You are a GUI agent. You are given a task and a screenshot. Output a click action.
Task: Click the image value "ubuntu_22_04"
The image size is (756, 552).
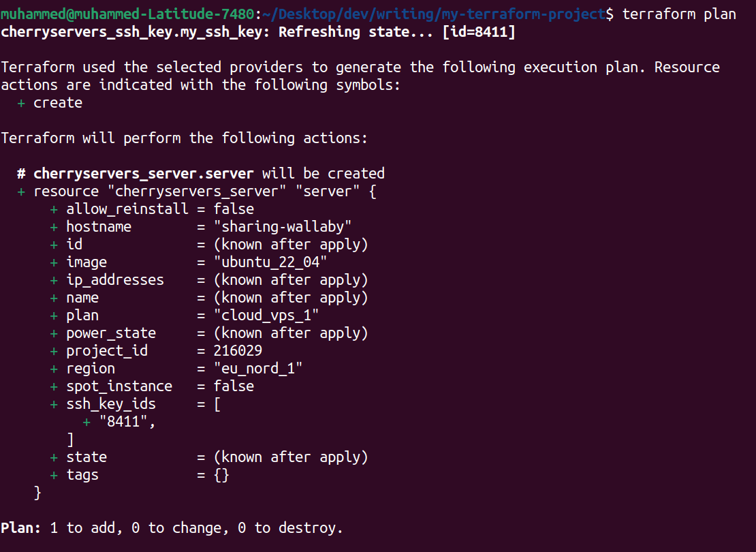270,262
